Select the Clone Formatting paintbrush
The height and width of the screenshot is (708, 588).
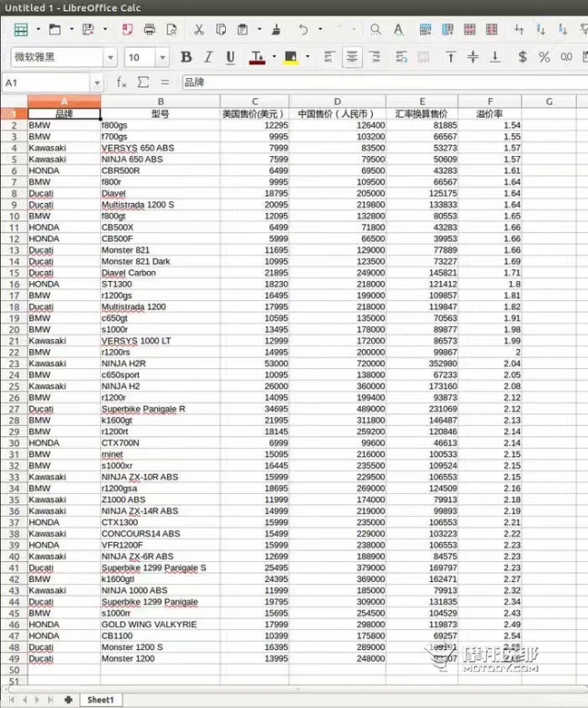point(276,29)
